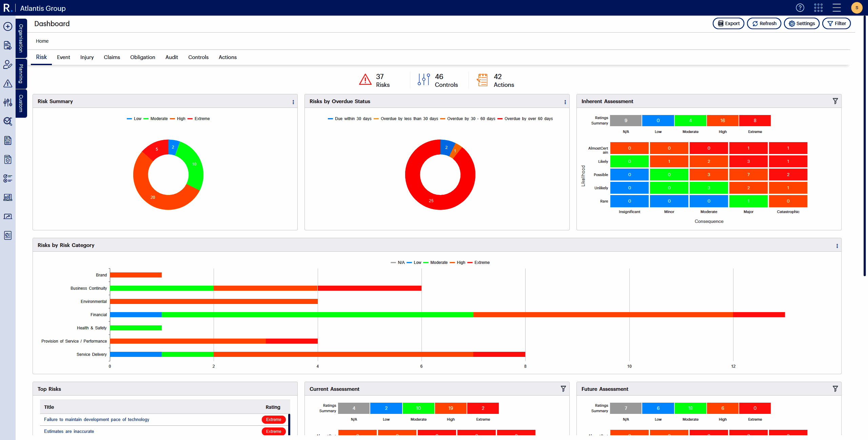
Task: Open Risks by Overdue Status kebab menu
Action: (x=565, y=102)
